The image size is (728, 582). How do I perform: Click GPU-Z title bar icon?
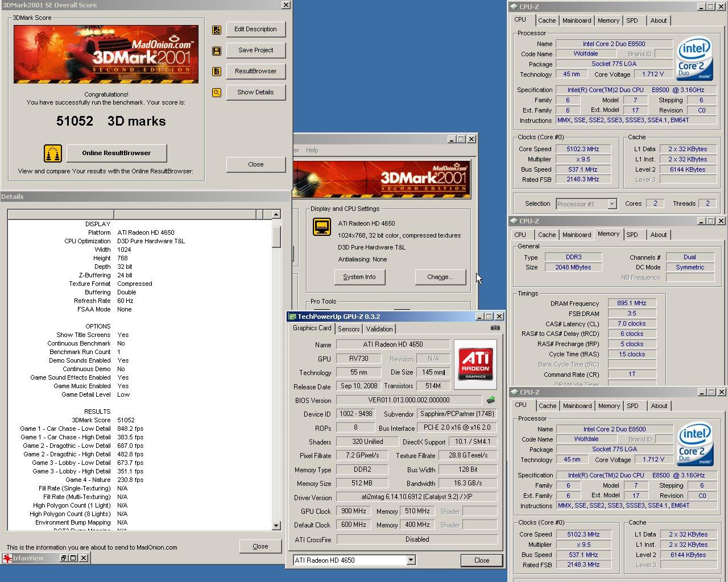point(293,317)
